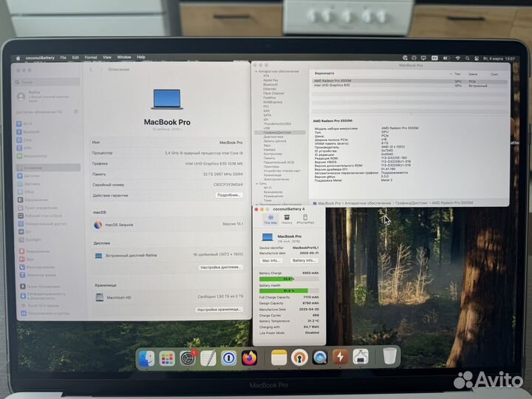The width and height of the screenshot is (532, 399).
Task: Open the coconutBattery menu in menu bar
Action: click(40, 58)
